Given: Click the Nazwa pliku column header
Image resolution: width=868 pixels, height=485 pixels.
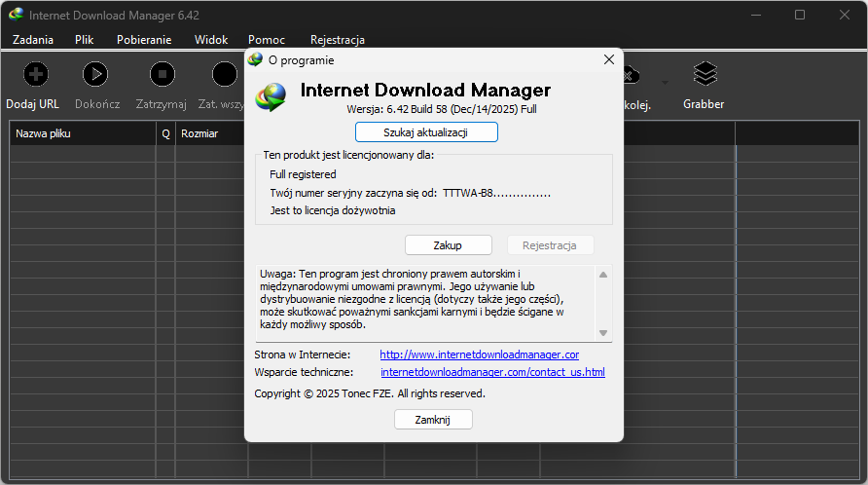Looking at the screenshot, I should click(x=83, y=133).
